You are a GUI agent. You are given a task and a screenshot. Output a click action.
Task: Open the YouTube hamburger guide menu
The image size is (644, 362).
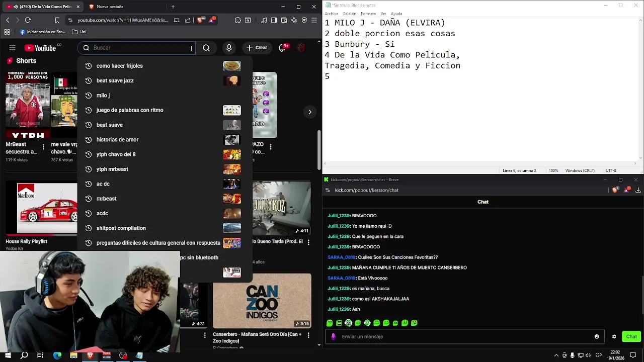pyautogui.click(x=13, y=48)
